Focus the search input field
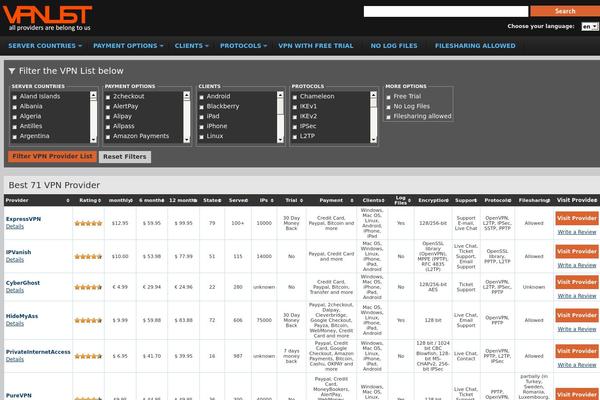The image size is (600, 400). point(446,11)
